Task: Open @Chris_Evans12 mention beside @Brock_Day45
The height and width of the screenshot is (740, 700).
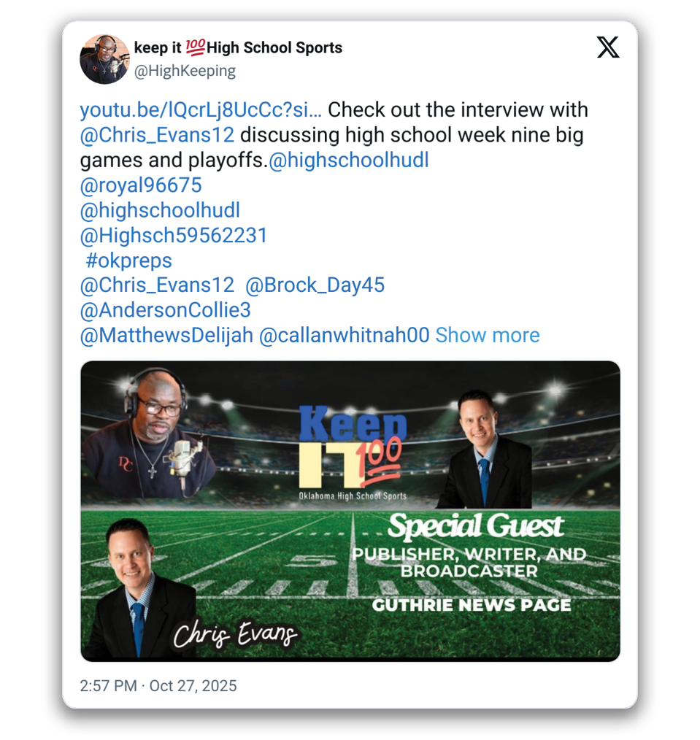Action: pos(157,285)
